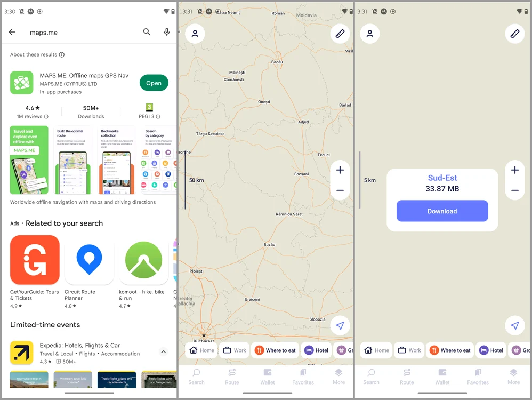Tap 'Where to eat' chip on middle map
Screen dimensions: 532x400
point(275,350)
